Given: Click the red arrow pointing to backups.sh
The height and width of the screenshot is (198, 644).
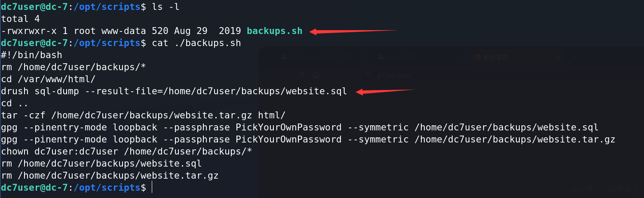Looking at the screenshot, I should click(354, 31).
